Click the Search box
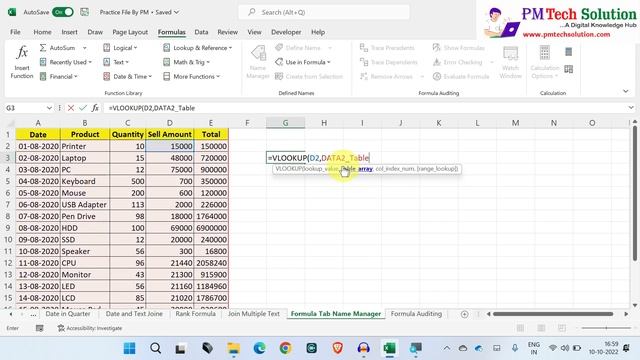Screen dimensions: 640x360 (x=324, y=12)
